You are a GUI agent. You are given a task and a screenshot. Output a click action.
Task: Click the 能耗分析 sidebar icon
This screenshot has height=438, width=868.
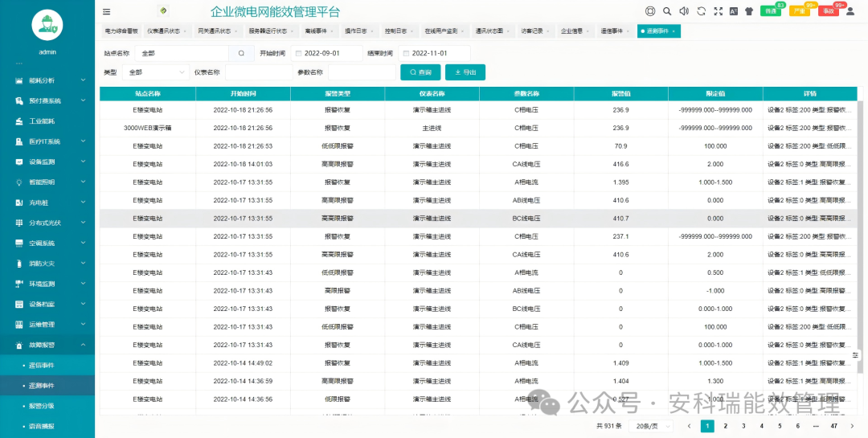pos(18,80)
